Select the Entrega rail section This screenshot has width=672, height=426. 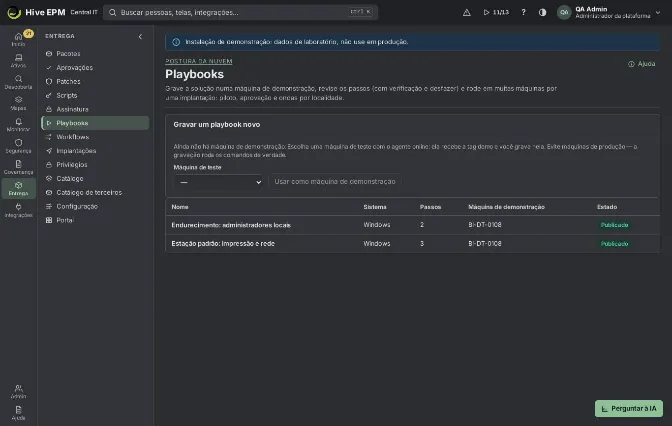pyautogui.click(x=18, y=189)
